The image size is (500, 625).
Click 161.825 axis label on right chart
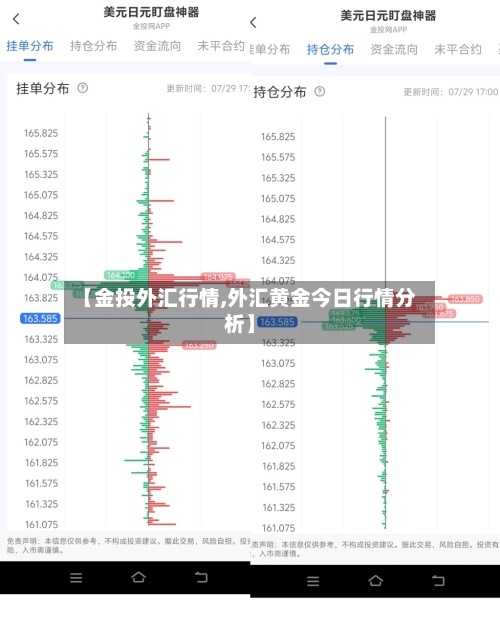tap(278, 466)
